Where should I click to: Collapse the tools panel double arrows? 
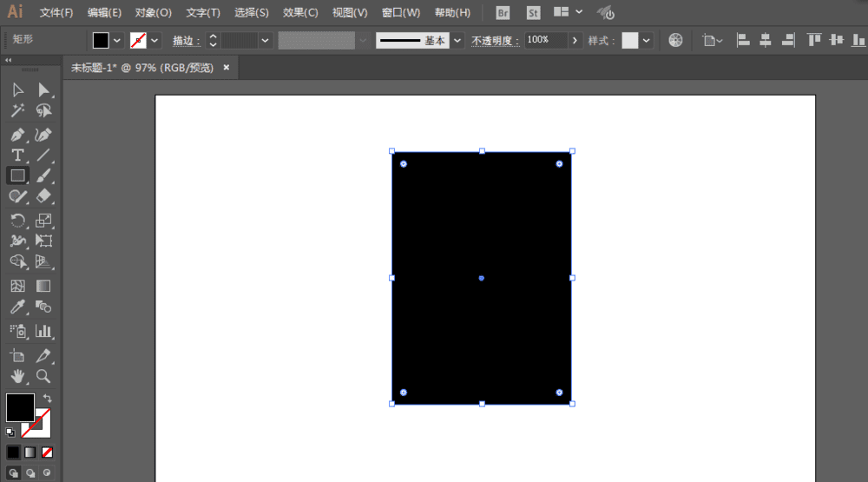tap(9, 60)
